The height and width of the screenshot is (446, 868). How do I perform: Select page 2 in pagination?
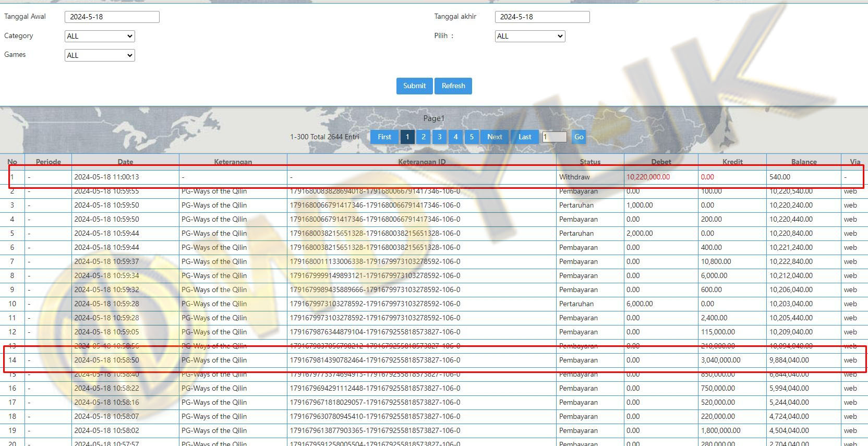tap(424, 137)
